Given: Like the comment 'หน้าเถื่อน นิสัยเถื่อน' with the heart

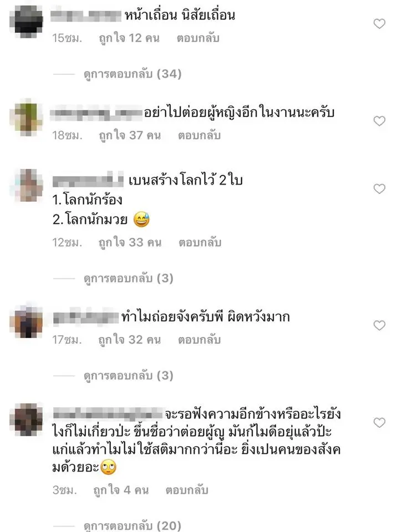Looking at the screenshot, I should coord(379,24).
